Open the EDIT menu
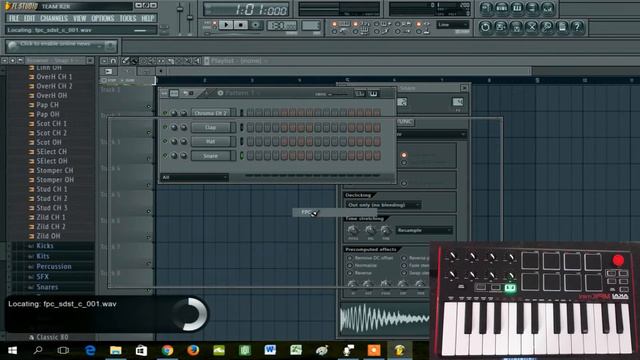This screenshot has height=360, width=640. click(29, 18)
